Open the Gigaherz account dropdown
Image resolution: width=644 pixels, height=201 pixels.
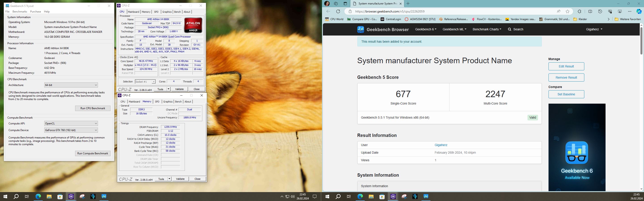tap(594, 29)
